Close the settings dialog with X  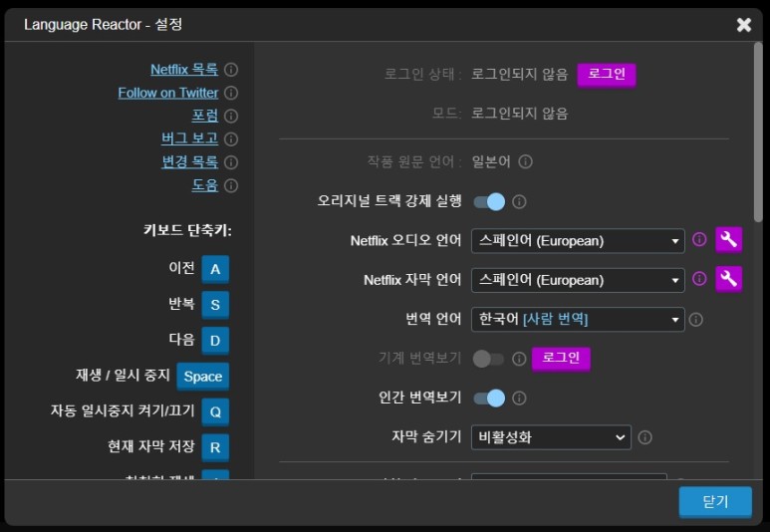click(744, 25)
